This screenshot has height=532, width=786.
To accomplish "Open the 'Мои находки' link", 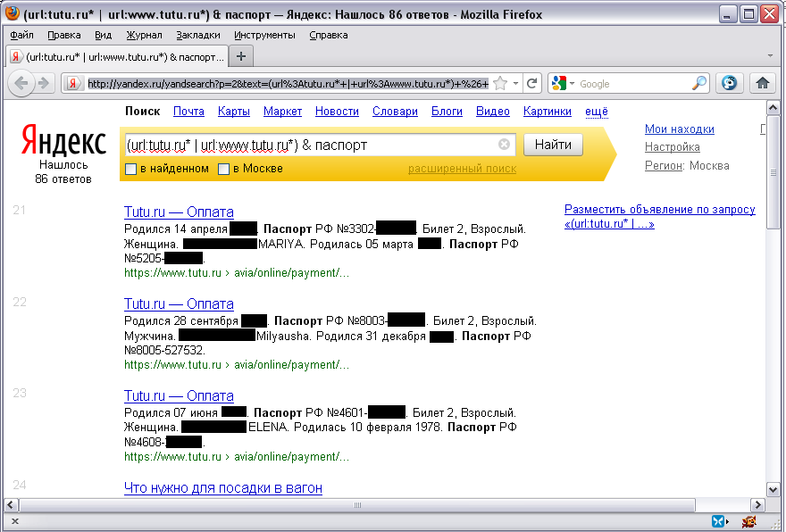I will point(679,129).
